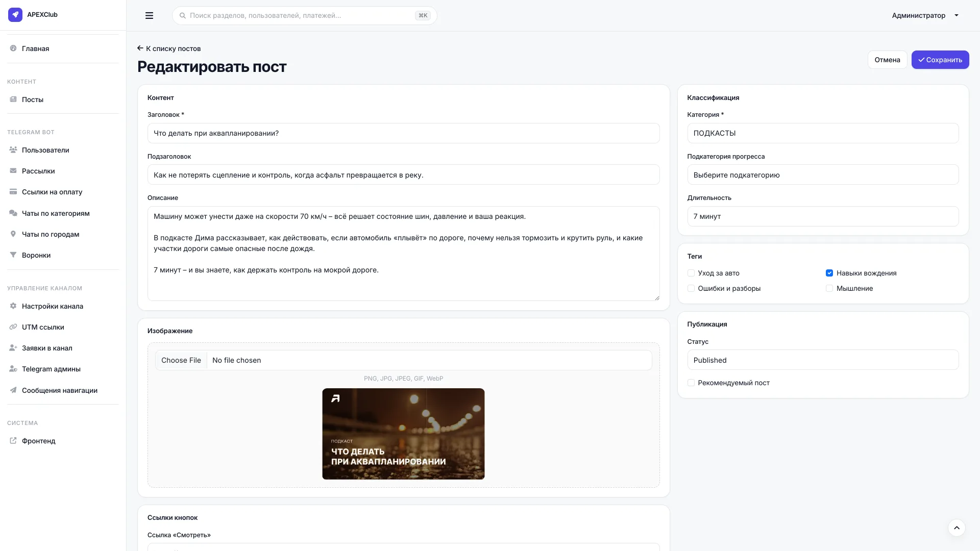Image resolution: width=980 pixels, height=551 pixels.
Task: Click the back arrow near К списку постов
Action: [140, 48]
